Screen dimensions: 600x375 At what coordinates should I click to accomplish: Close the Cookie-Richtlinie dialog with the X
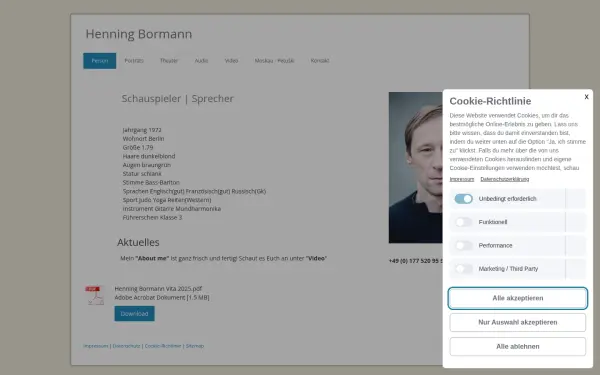pos(586,97)
